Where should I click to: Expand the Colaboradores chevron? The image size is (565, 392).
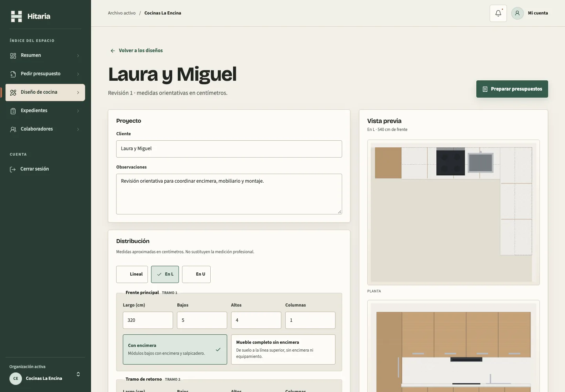(78, 129)
